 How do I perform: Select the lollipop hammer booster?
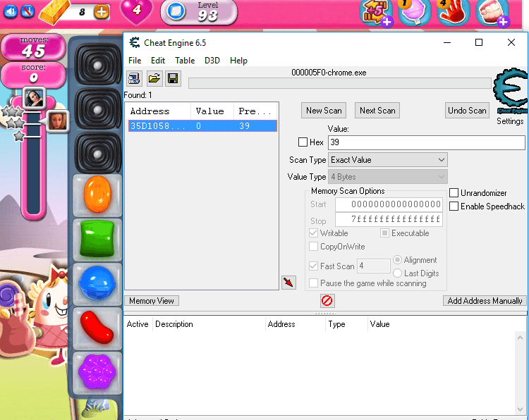tap(414, 12)
